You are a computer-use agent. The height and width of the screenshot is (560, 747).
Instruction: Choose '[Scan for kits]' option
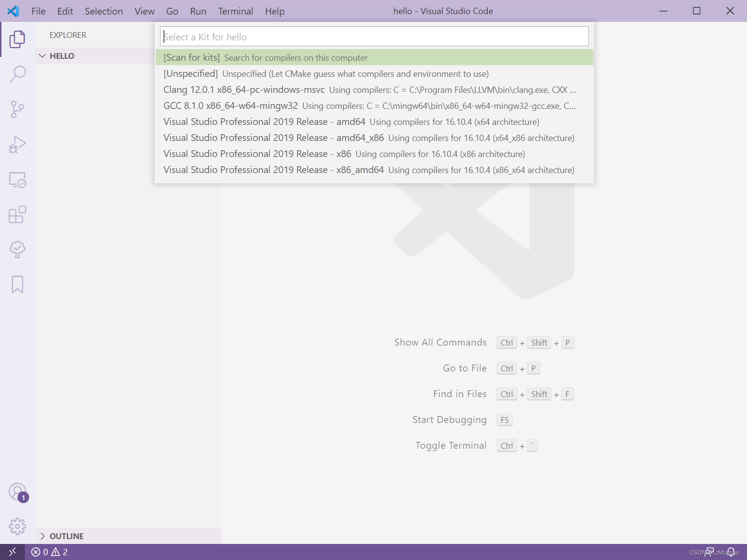(x=374, y=57)
